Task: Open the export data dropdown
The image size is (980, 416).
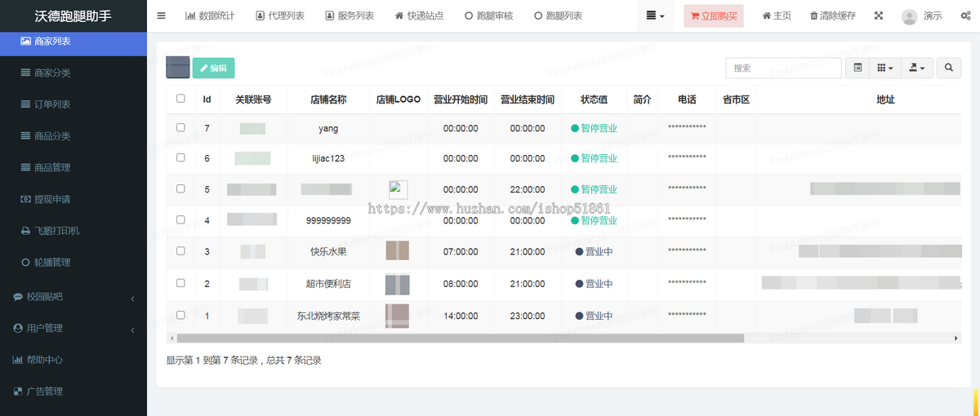Action: click(917, 69)
